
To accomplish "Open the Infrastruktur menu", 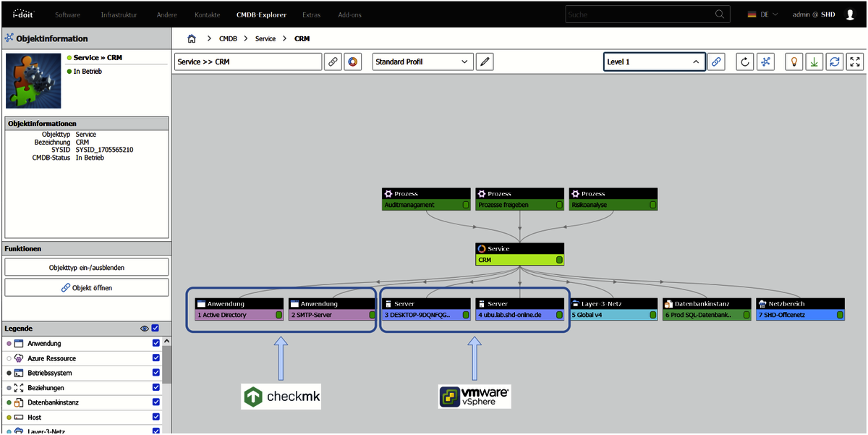I will 120,14.
